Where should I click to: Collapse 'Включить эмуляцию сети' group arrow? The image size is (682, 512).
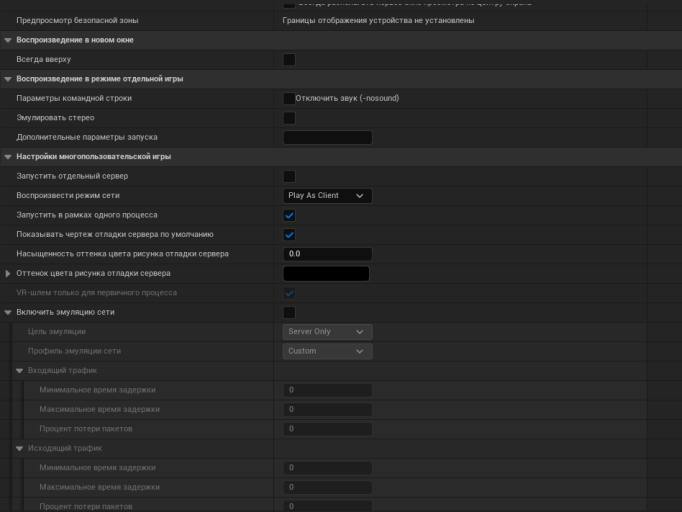pos(8,312)
